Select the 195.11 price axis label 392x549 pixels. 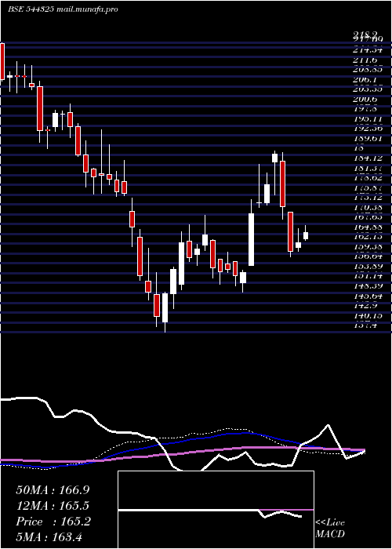point(368,119)
